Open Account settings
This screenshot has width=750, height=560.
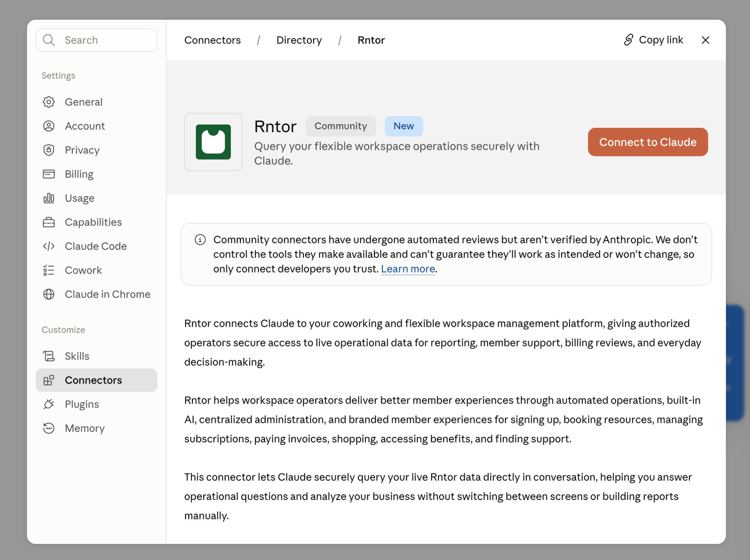96,126
